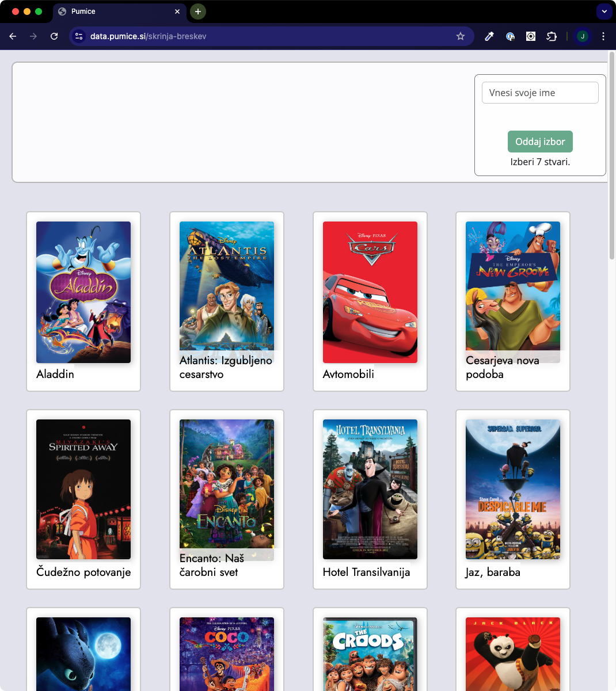Close the browser window with the red button
The image size is (616, 691).
point(16,12)
